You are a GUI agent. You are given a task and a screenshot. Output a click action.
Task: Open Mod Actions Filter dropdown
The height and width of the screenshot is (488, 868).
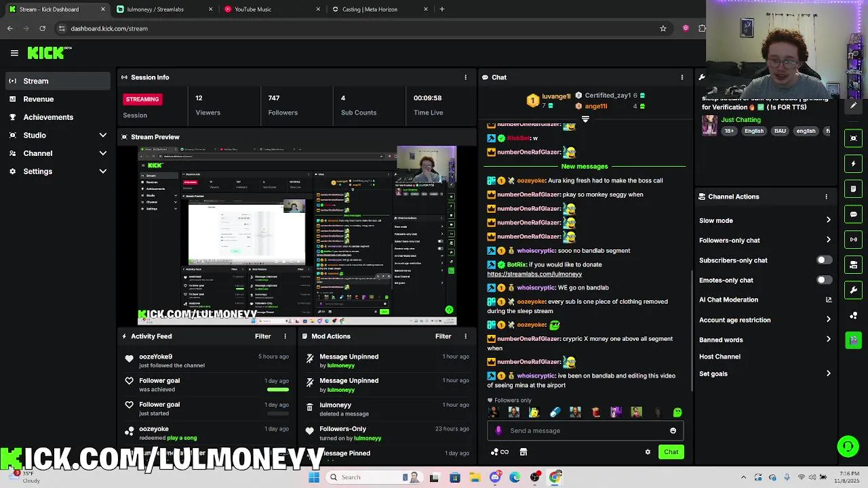pos(443,336)
